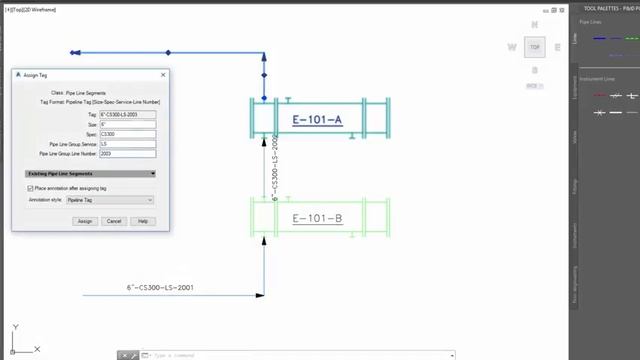Minimize the drawing viewport
Image resolution: width=640 pixels, height=360 pixels.
coord(546,11)
